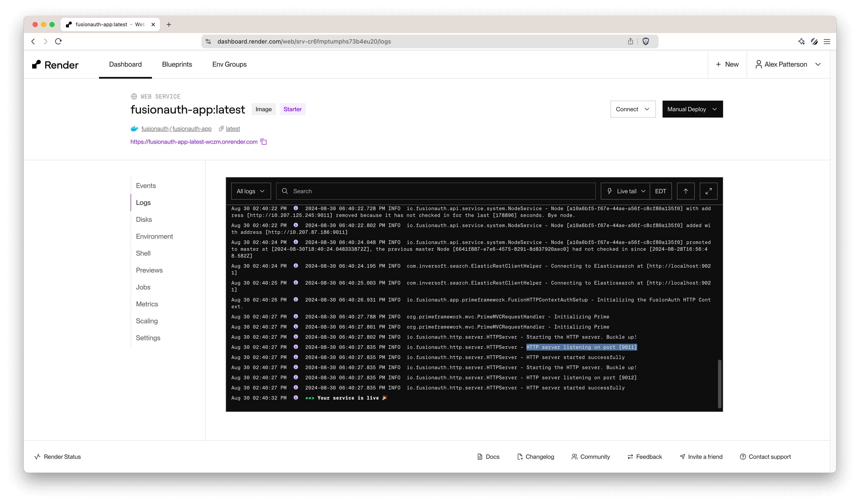Click in the logs Search field
Screen dimensions: 860x504
(x=436, y=191)
